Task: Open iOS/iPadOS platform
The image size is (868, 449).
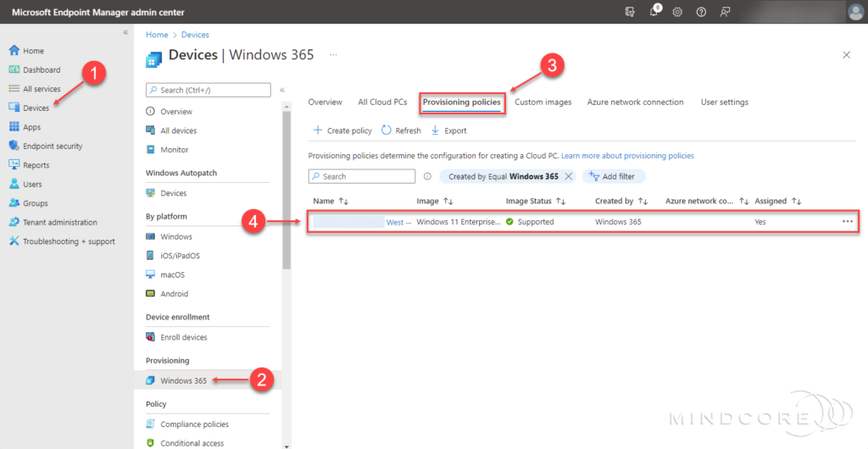Action: [x=180, y=256]
